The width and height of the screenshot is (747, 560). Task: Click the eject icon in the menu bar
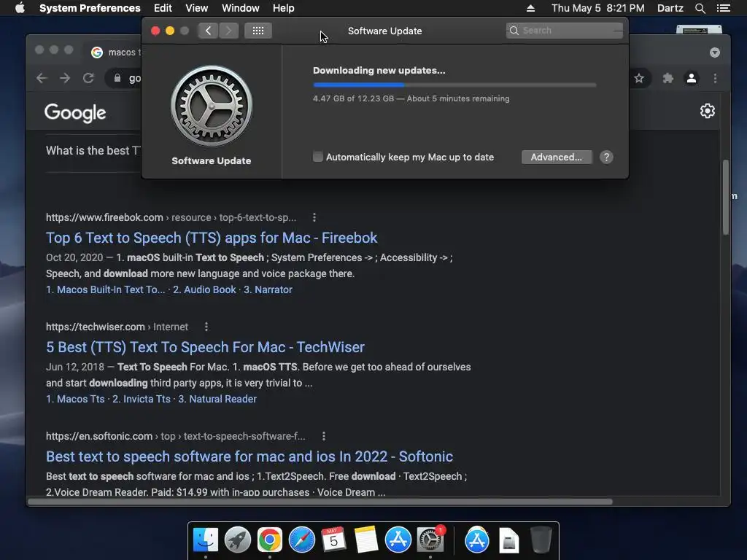point(530,8)
